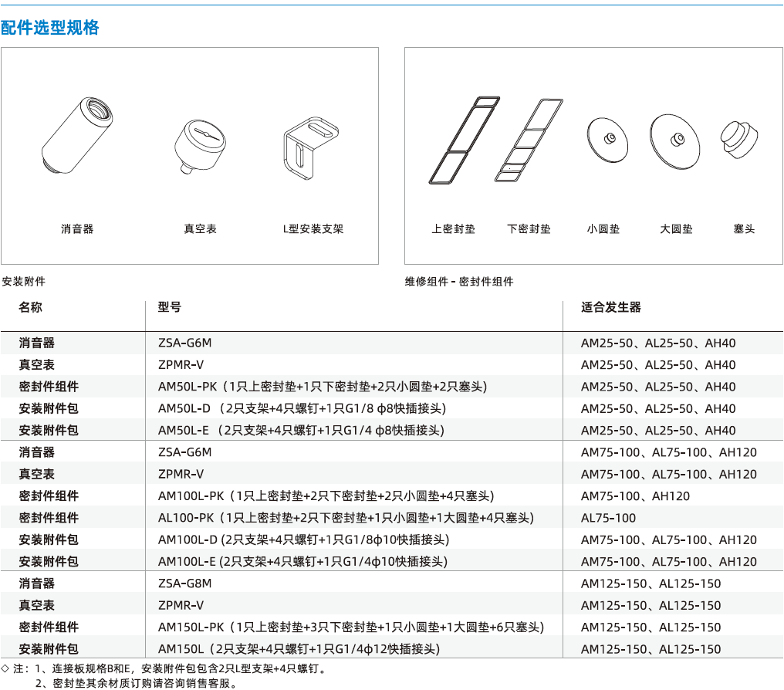The height and width of the screenshot is (690, 784).
Task: Click the 适合发生器 column header
Action: [x=611, y=307]
